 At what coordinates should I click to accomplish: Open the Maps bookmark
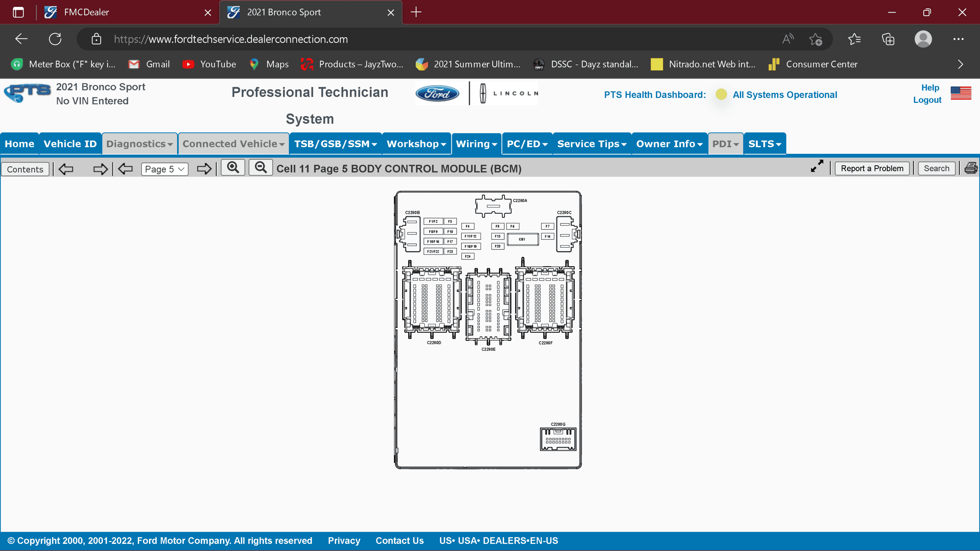click(x=269, y=64)
